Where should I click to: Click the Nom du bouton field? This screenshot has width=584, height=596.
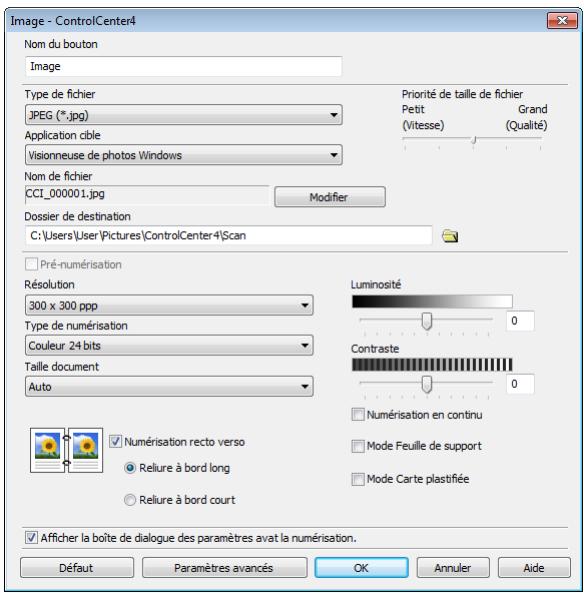(184, 67)
